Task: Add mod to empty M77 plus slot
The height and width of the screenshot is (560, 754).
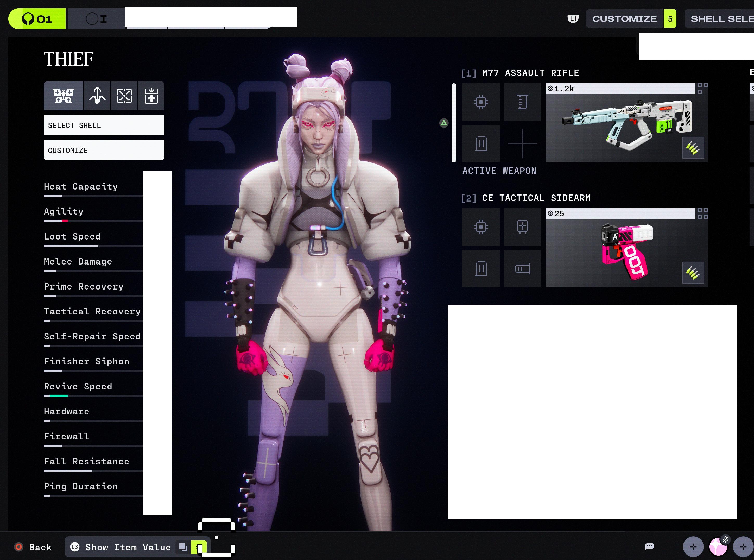Action: pos(523,144)
